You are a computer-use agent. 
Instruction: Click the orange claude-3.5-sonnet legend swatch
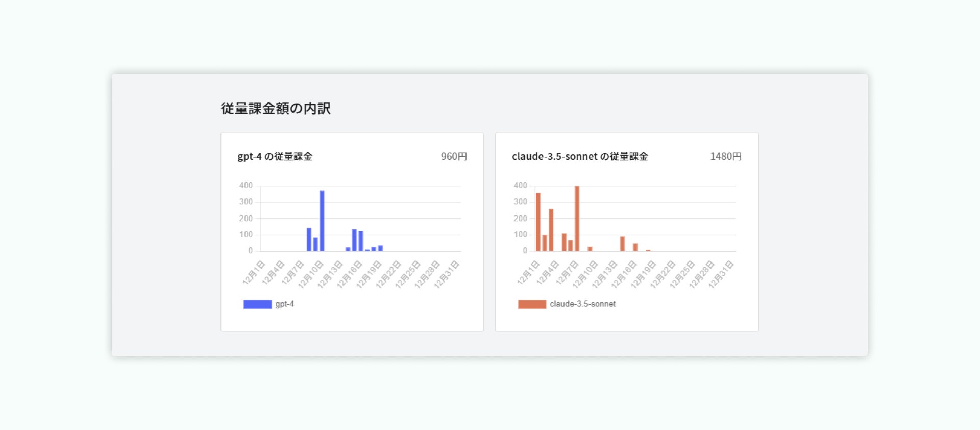[532, 304]
